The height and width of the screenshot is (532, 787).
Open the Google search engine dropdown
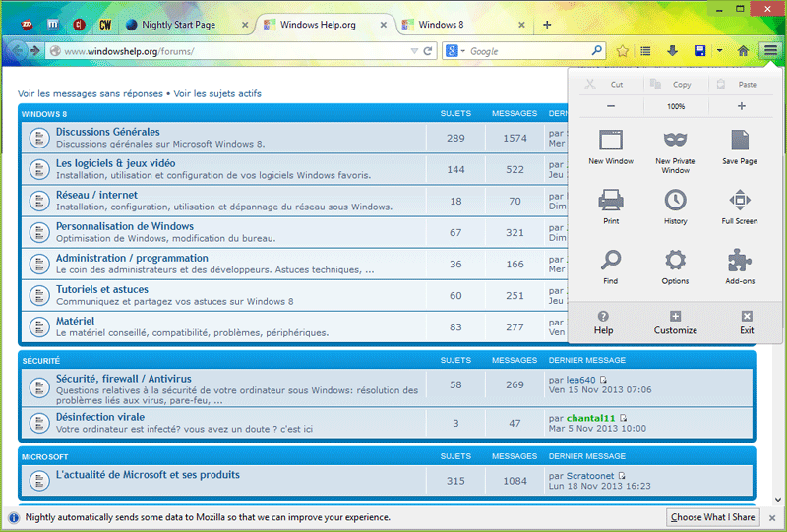[454, 51]
